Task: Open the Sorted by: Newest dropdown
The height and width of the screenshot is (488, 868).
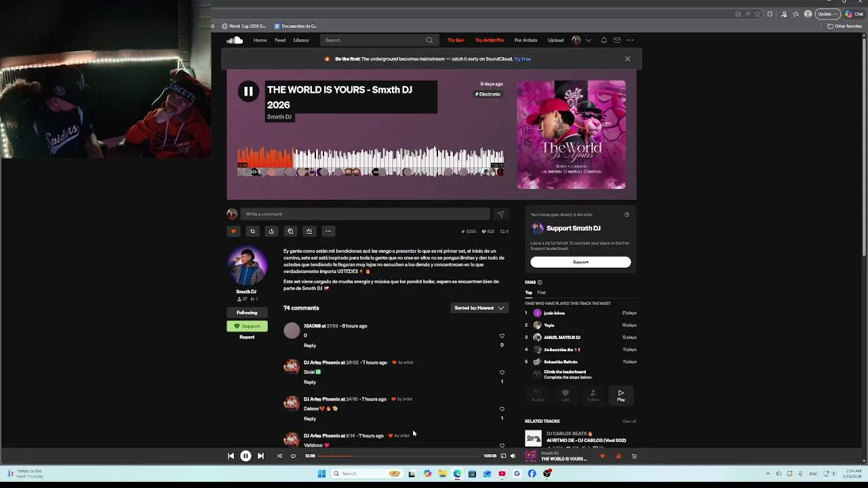Action: pyautogui.click(x=479, y=308)
